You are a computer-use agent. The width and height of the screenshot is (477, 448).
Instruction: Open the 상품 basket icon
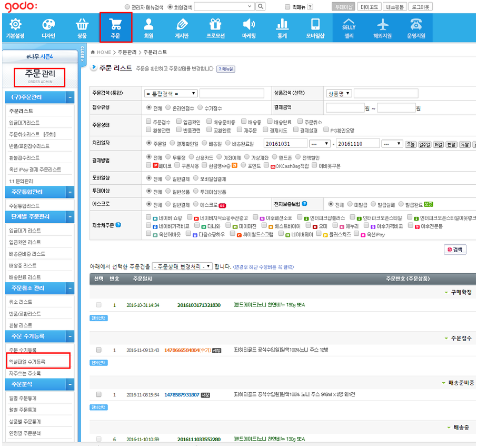(82, 24)
